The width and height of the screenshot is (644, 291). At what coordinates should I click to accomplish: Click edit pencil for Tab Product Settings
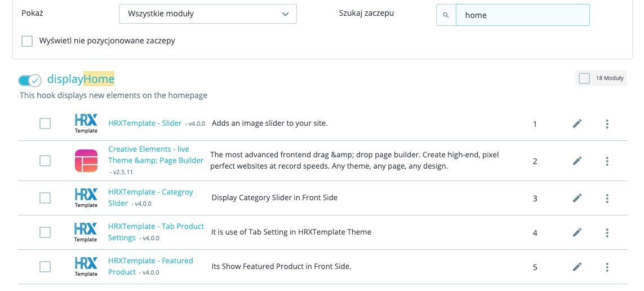(x=577, y=232)
